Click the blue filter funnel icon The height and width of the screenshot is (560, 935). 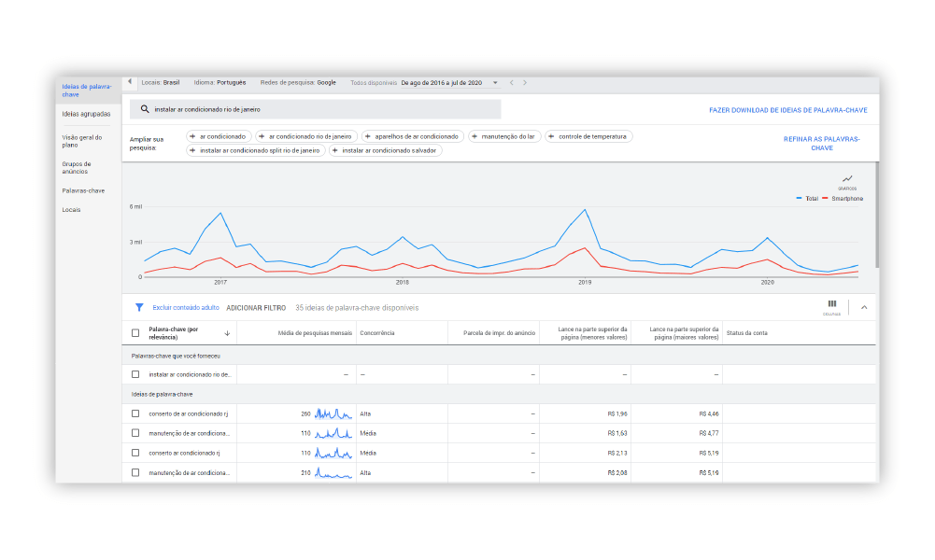139,307
